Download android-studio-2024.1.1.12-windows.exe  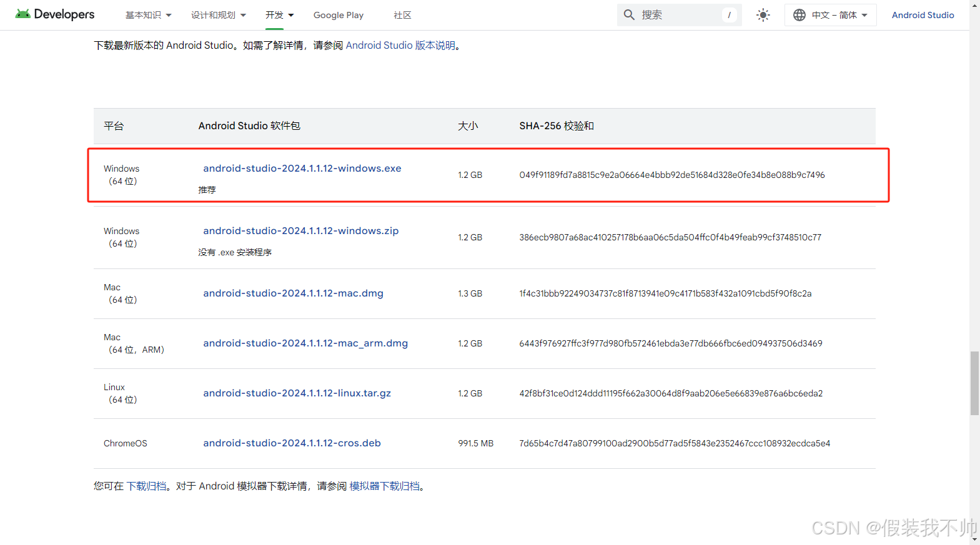pos(302,169)
